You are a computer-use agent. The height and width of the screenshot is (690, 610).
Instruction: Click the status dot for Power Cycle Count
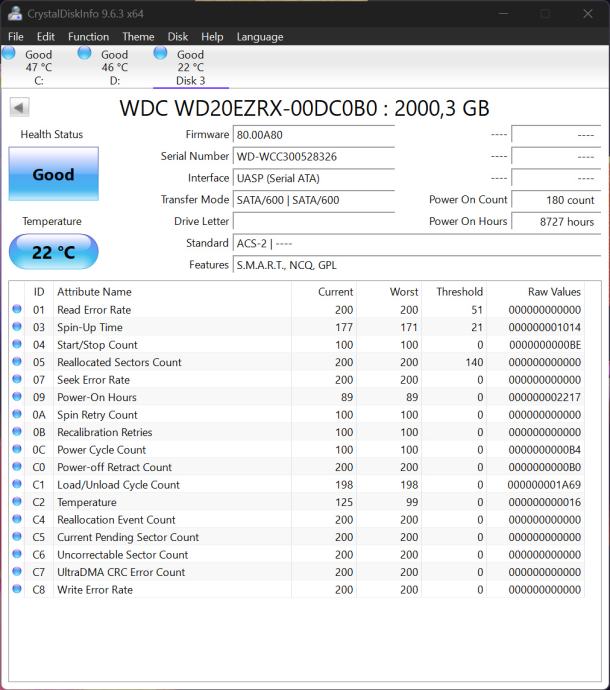coord(17,449)
